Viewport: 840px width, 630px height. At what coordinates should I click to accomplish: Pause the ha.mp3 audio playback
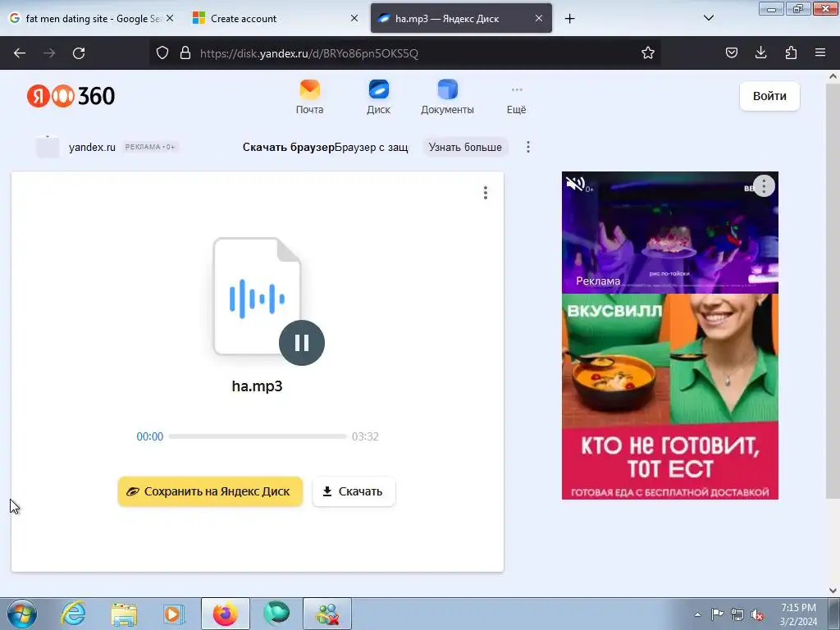(302, 343)
